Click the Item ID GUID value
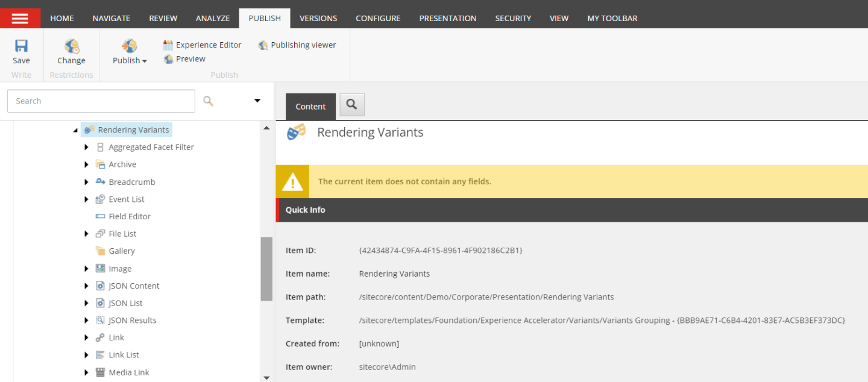 click(x=441, y=250)
